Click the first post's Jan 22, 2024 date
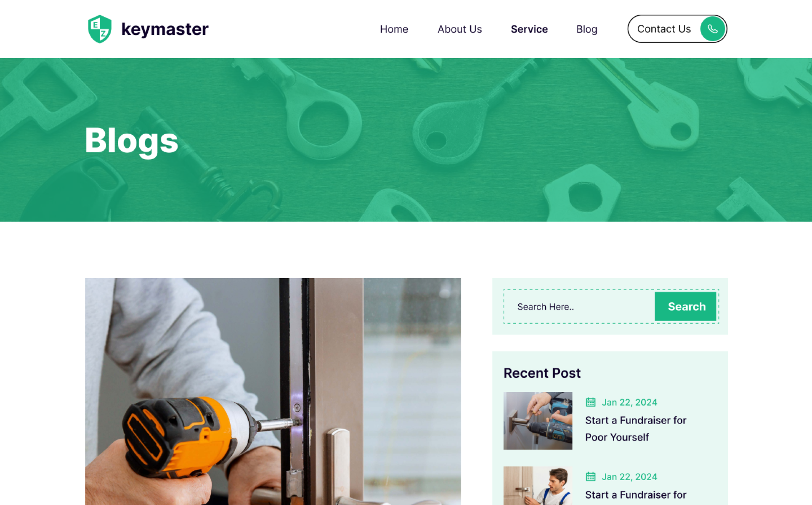The width and height of the screenshot is (812, 505). coord(629,402)
